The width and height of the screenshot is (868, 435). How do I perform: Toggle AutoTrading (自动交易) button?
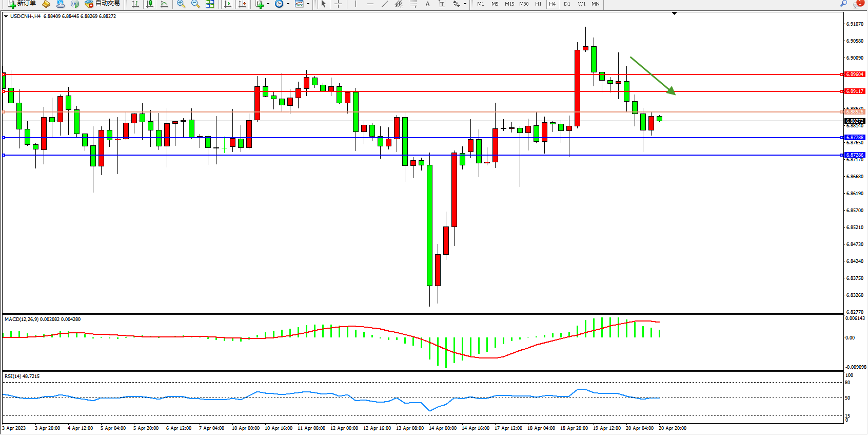(x=103, y=4)
